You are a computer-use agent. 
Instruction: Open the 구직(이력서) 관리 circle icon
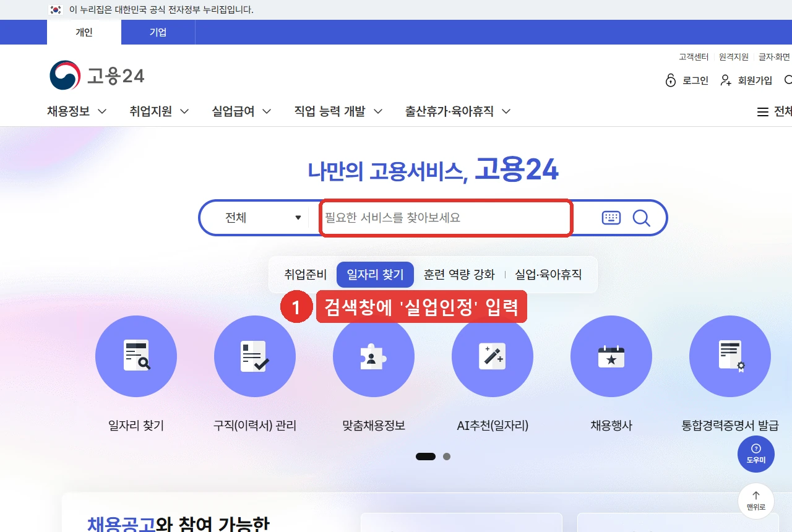255,356
